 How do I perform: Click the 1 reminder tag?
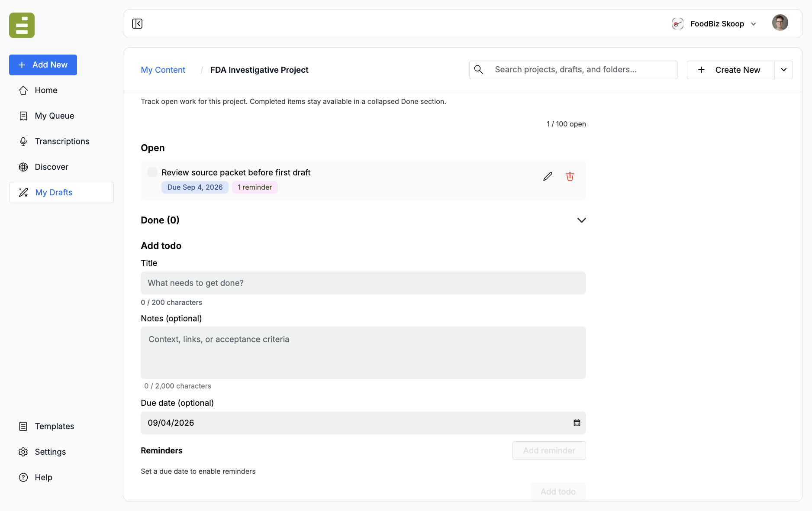pyautogui.click(x=255, y=187)
